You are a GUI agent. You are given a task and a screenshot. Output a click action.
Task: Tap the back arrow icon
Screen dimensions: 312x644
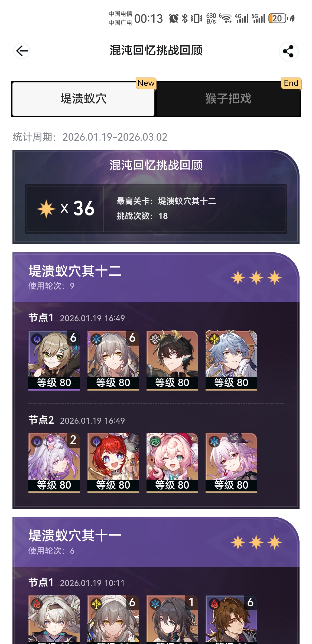(x=22, y=51)
